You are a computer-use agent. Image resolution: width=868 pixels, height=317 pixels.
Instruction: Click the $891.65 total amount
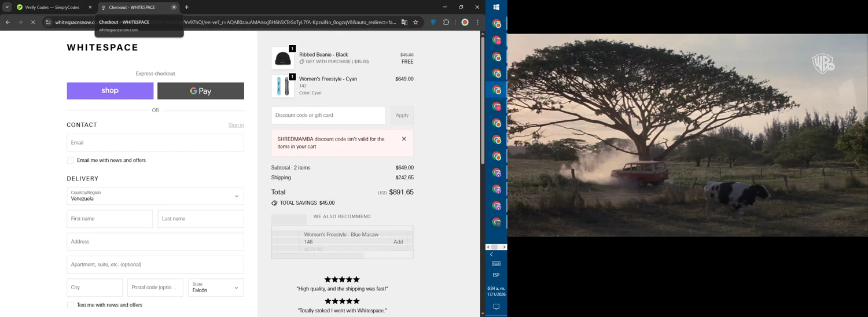point(401,192)
